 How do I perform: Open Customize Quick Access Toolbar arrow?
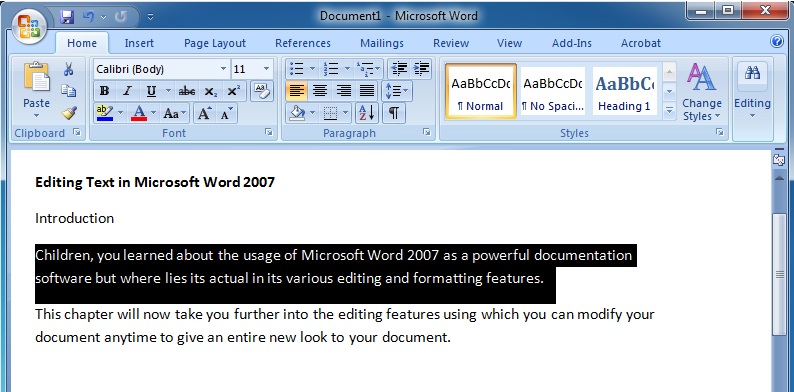pyautogui.click(x=150, y=17)
